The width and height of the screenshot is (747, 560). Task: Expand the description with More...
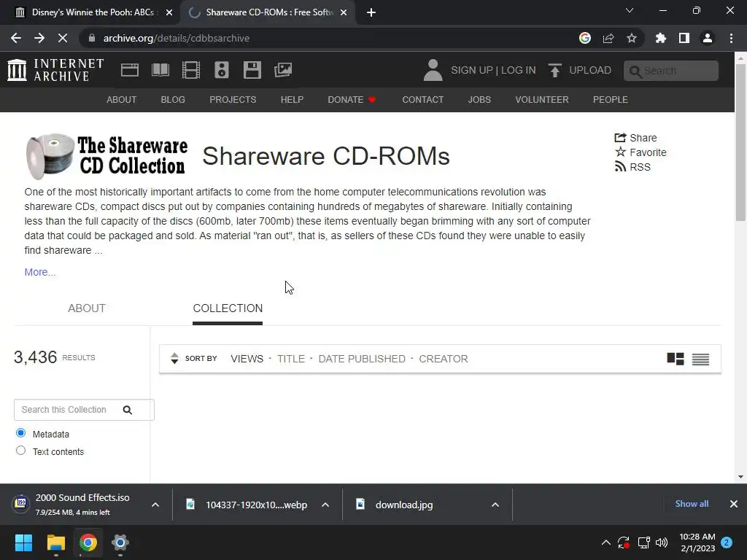click(x=40, y=272)
